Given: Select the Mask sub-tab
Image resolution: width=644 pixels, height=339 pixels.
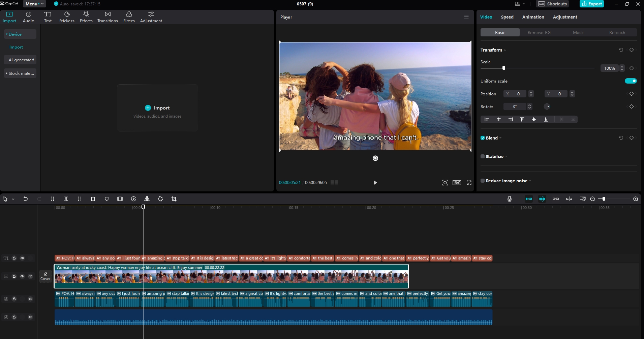Looking at the screenshot, I should click(x=578, y=32).
